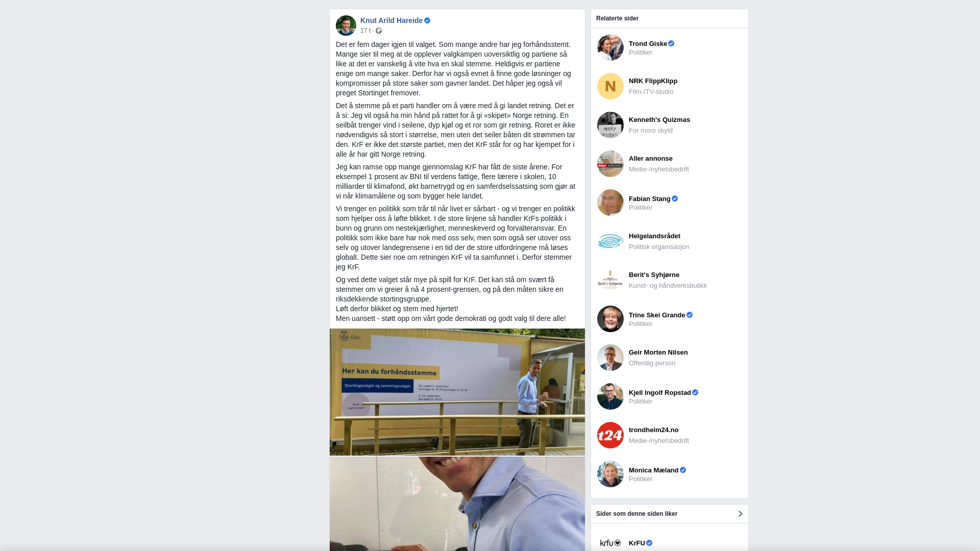
Task: Click the 'Relaterte sider' section header
Action: click(x=617, y=18)
